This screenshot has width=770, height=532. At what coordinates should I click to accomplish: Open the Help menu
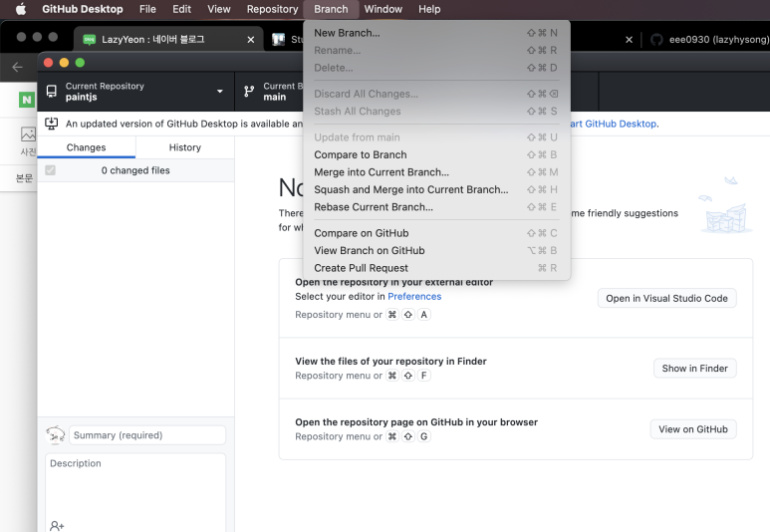tap(429, 9)
